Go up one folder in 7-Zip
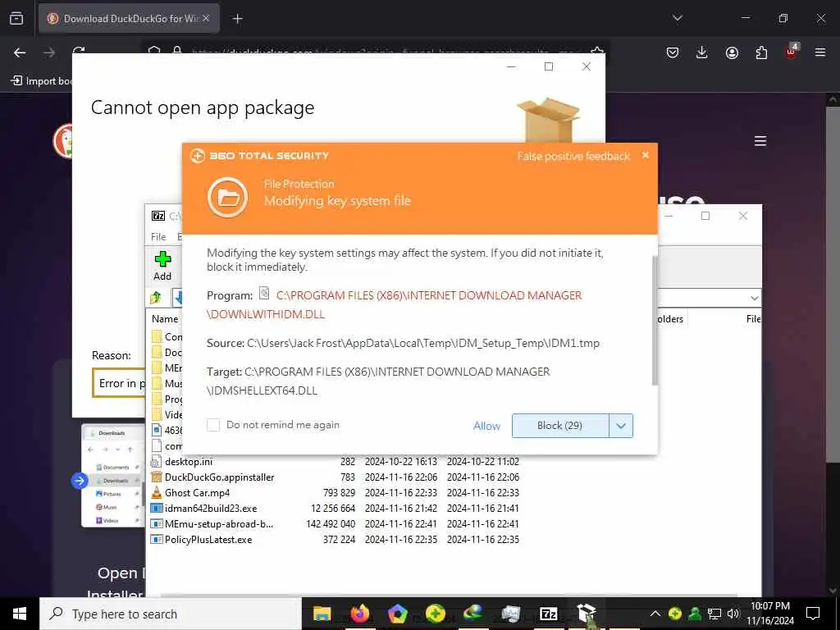Image resolution: width=840 pixels, height=630 pixels. [156, 297]
